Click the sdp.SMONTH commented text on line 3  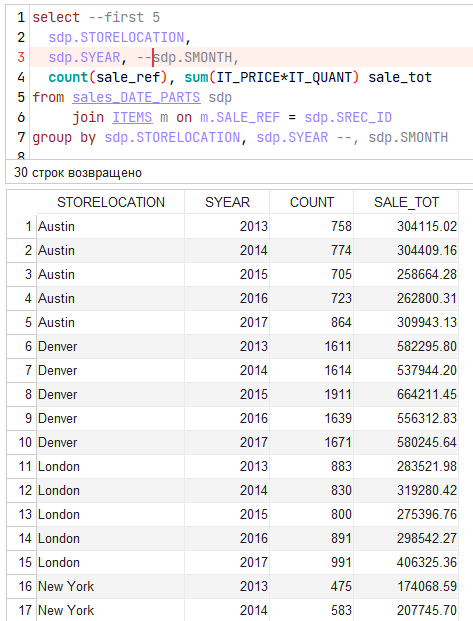coord(196,57)
